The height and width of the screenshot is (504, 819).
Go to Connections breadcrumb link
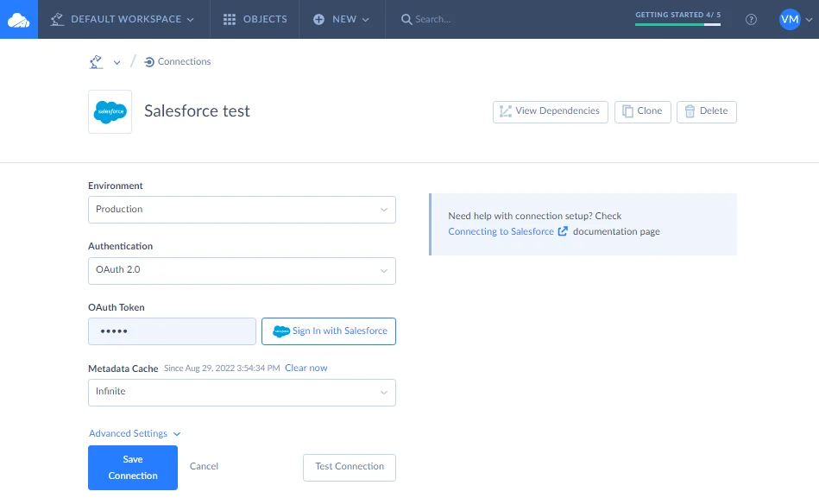185,61
